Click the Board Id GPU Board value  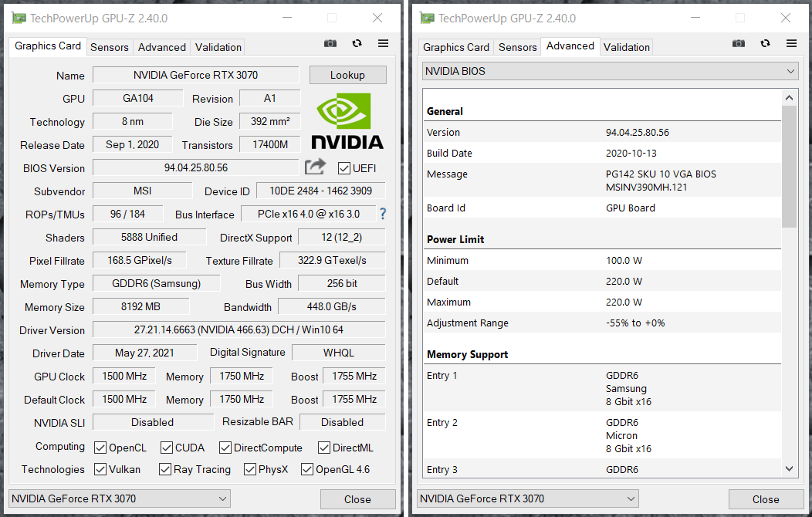click(x=631, y=208)
